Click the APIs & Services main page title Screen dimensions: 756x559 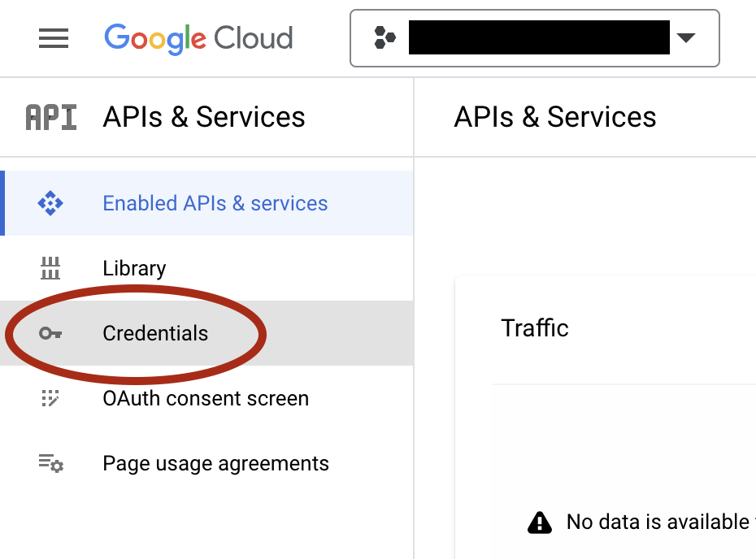click(555, 117)
